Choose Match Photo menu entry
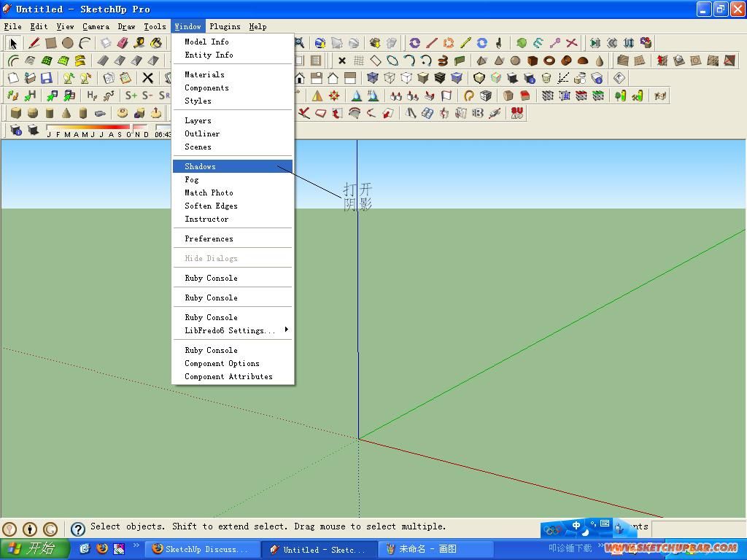The height and width of the screenshot is (560, 747). click(x=233, y=192)
